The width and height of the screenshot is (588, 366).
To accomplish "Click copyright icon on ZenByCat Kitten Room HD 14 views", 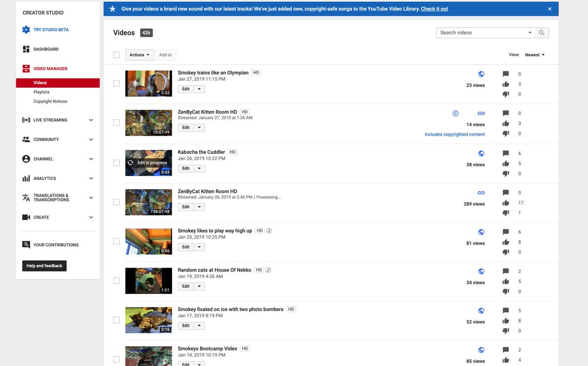I will tap(455, 113).
